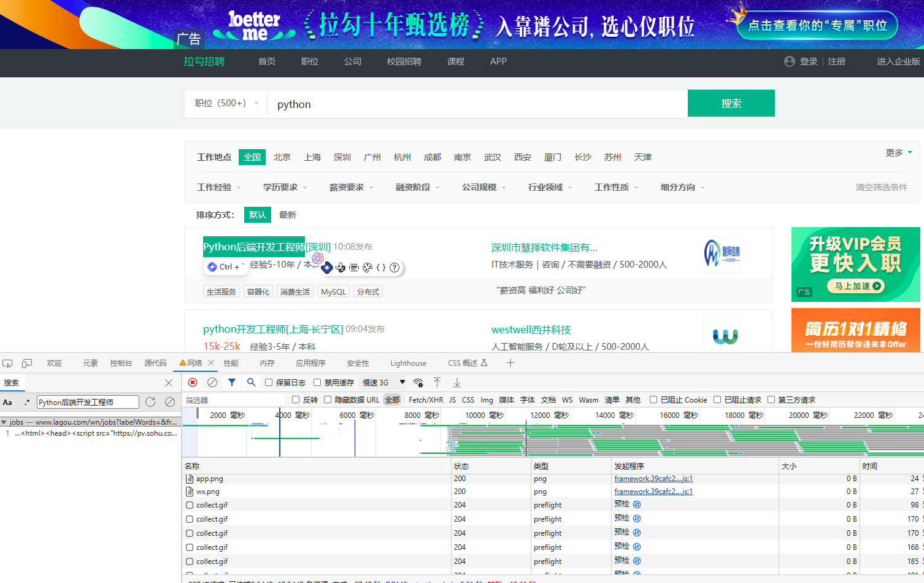The width and height of the screenshot is (924, 583).
Task: Click the 筛选器 filter input
Action: click(236, 400)
